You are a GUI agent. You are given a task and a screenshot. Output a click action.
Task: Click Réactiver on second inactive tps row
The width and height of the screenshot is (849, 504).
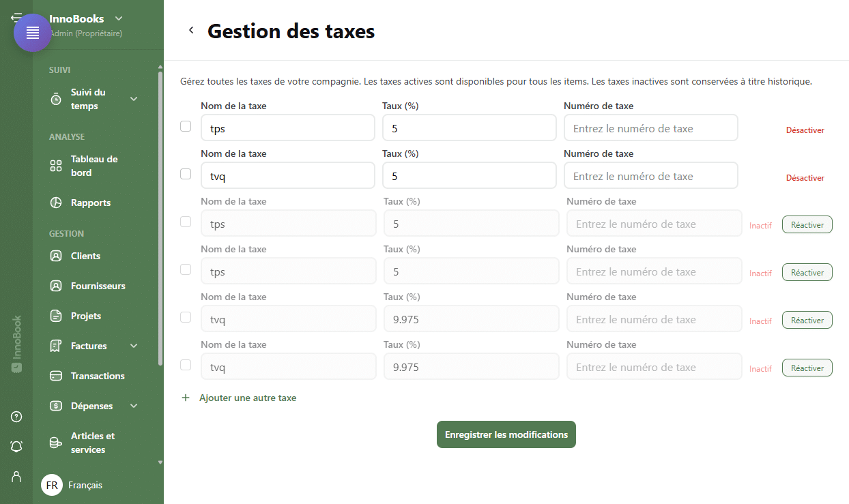(807, 272)
